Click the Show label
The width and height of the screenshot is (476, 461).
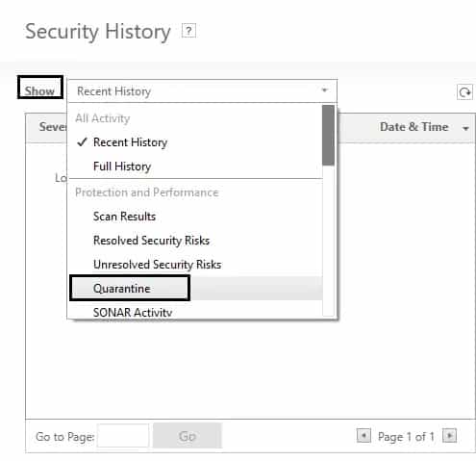point(39,91)
